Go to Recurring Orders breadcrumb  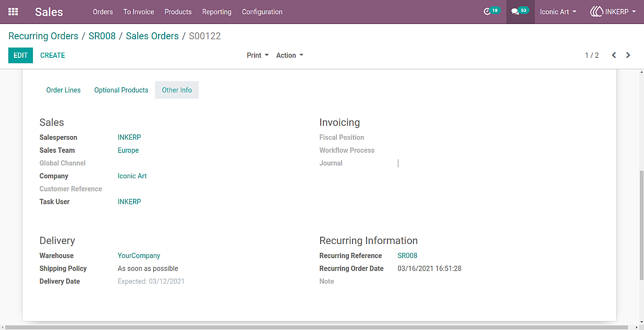43,36
